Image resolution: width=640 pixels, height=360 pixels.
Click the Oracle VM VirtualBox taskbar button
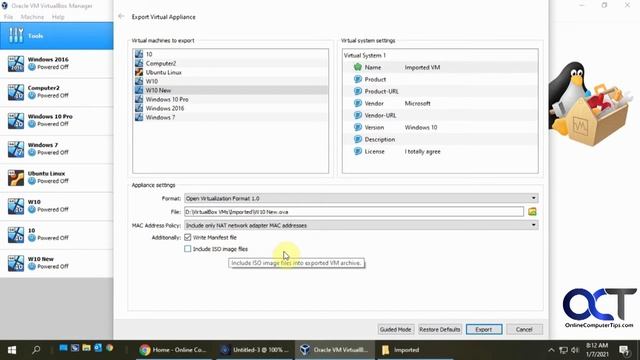(335, 350)
